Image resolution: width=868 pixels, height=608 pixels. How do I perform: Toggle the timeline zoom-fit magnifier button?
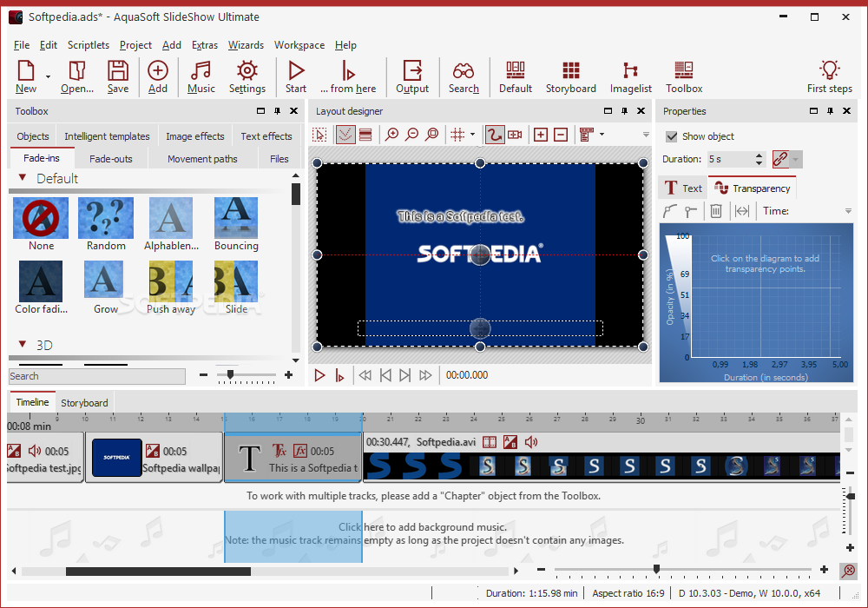click(x=848, y=571)
